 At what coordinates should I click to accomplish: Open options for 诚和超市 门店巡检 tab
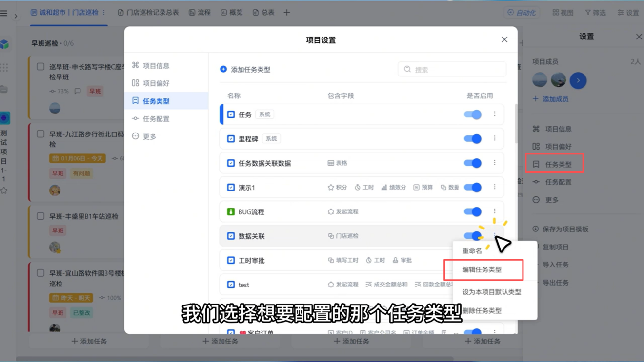[104, 13]
